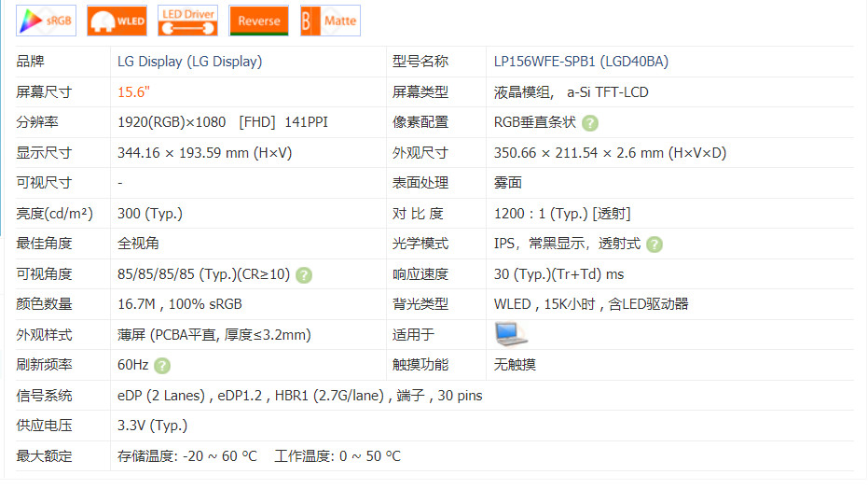868x489 pixels.
Task: Click the 触摸功能 row label
Action: tap(420, 364)
